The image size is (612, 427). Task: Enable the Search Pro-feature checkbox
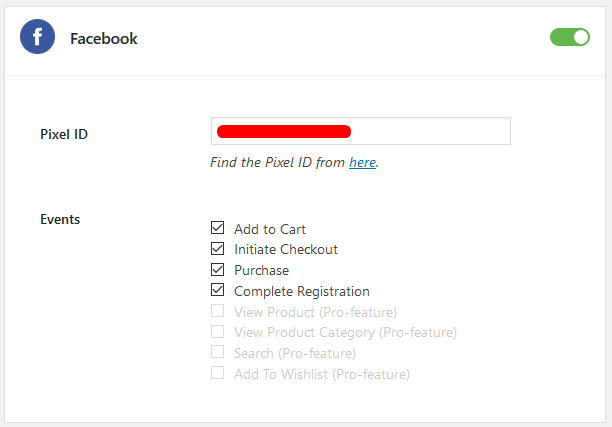click(217, 352)
